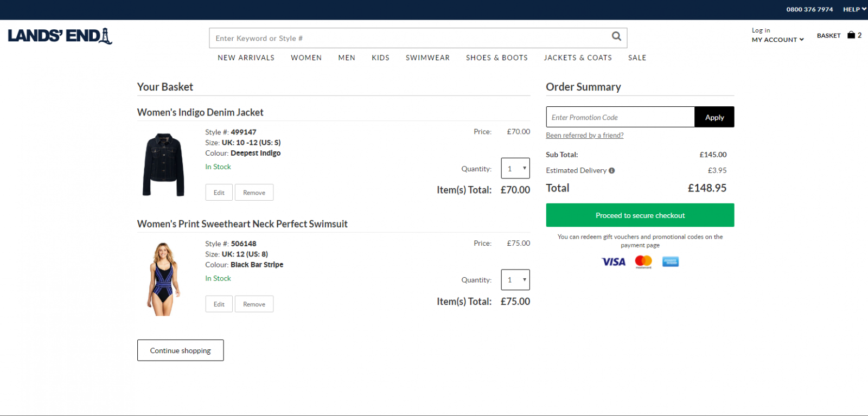Remove the Swimsuit from basket

coord(254,304)
